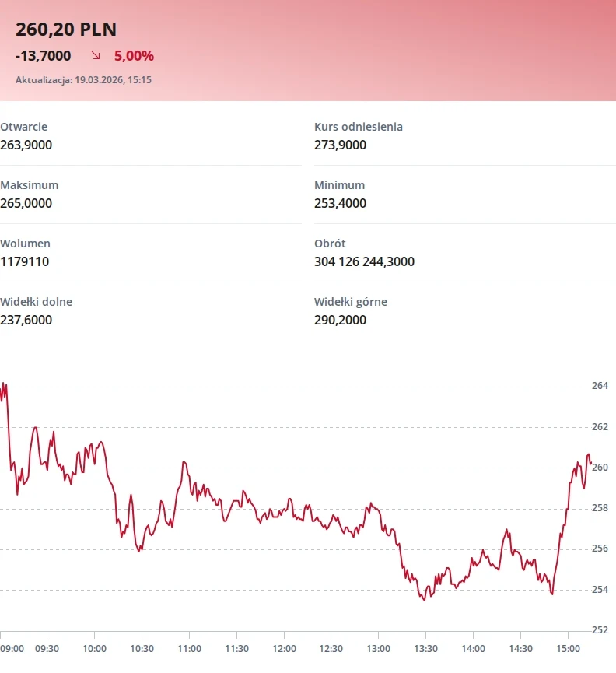Click the 258 price axis label

pyautogui.click(x=600, y=508)
